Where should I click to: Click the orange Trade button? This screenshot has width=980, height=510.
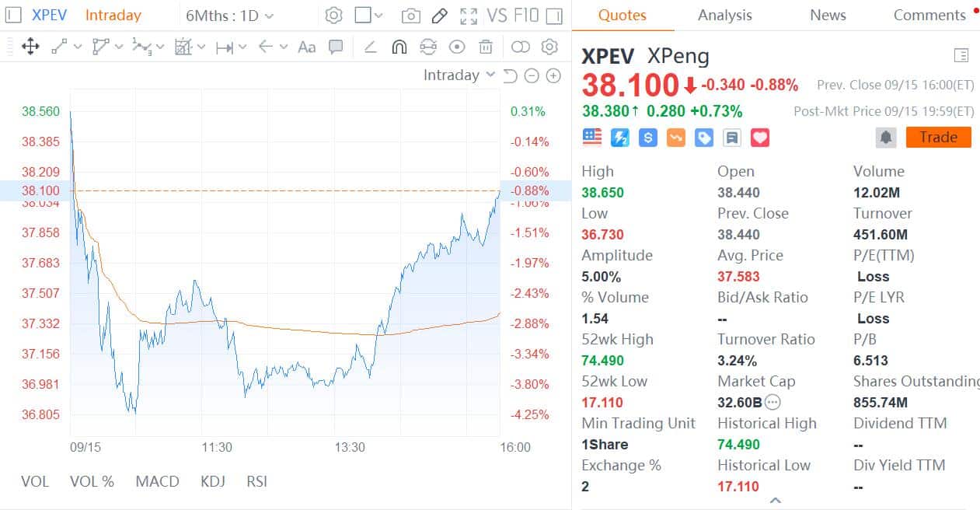pyautogui.click(x=938, y=137)
